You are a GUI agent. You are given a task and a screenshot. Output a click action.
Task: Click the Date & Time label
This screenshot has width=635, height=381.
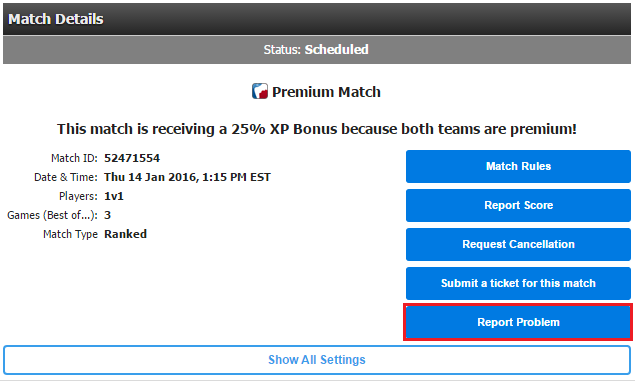pyautogui.click(x=66, y=177)
